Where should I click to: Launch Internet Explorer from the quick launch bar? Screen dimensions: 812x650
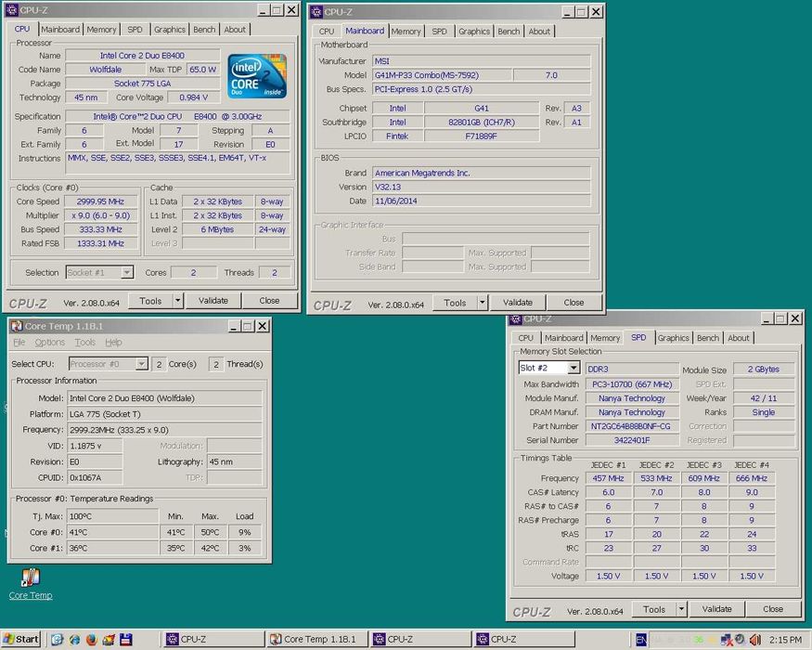pyautogui.click(x=74, y=640)
